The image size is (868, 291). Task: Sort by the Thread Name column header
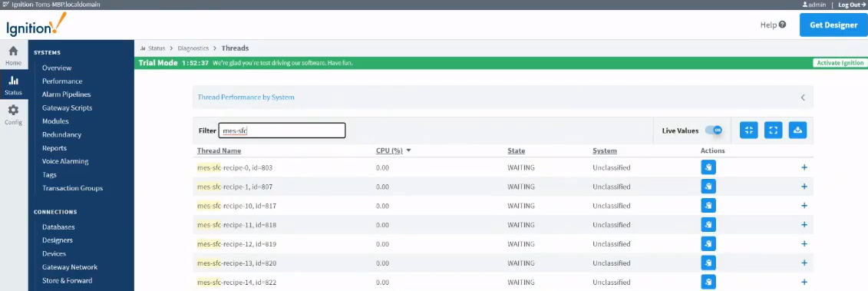pos(219,150)
